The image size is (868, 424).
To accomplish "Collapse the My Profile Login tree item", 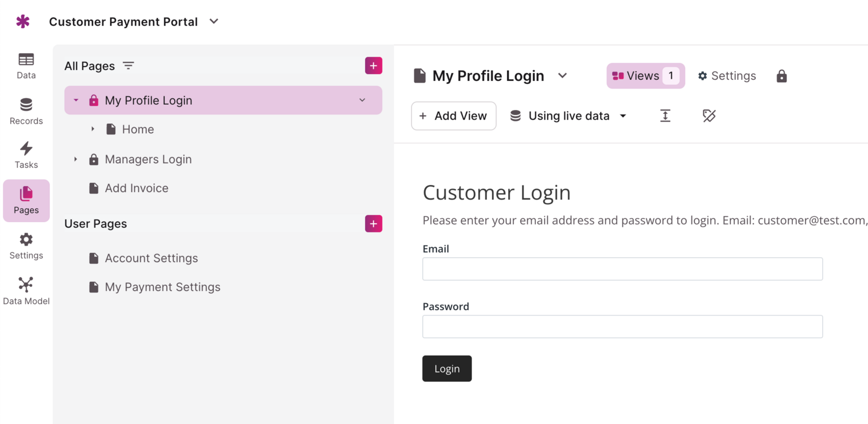I will tap(76, 101).
